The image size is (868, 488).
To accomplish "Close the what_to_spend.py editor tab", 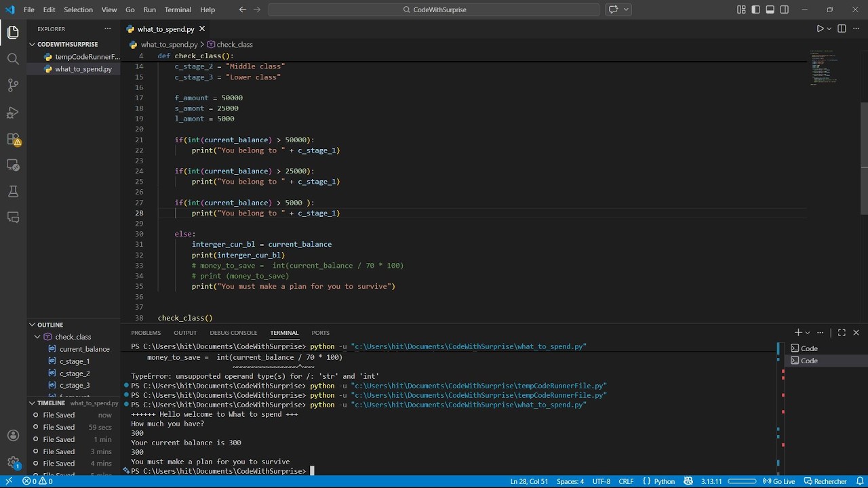I will (x=202, y=28).
